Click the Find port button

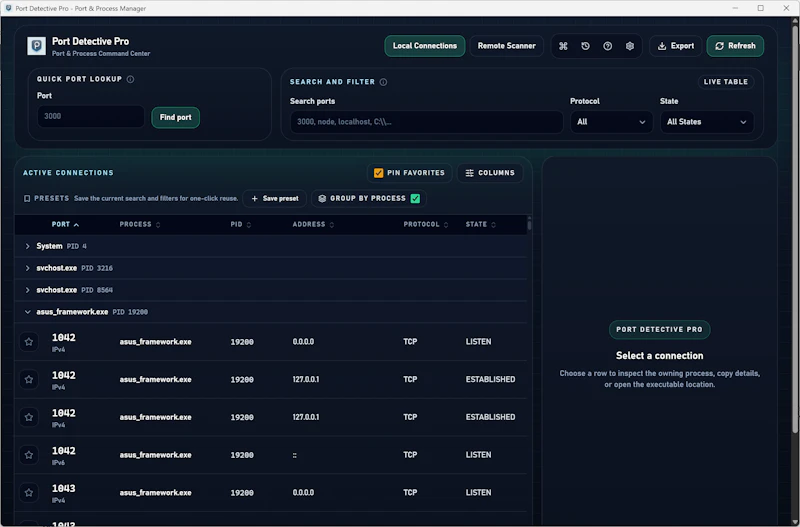pos(176,117)
